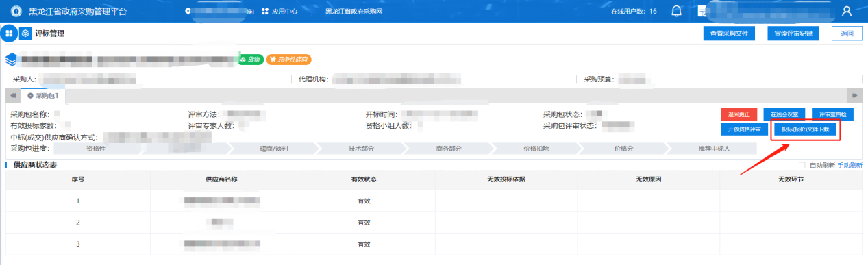Click the project layers icon before title
Viewport: 868px width, 265px height.
pos(11,60)
